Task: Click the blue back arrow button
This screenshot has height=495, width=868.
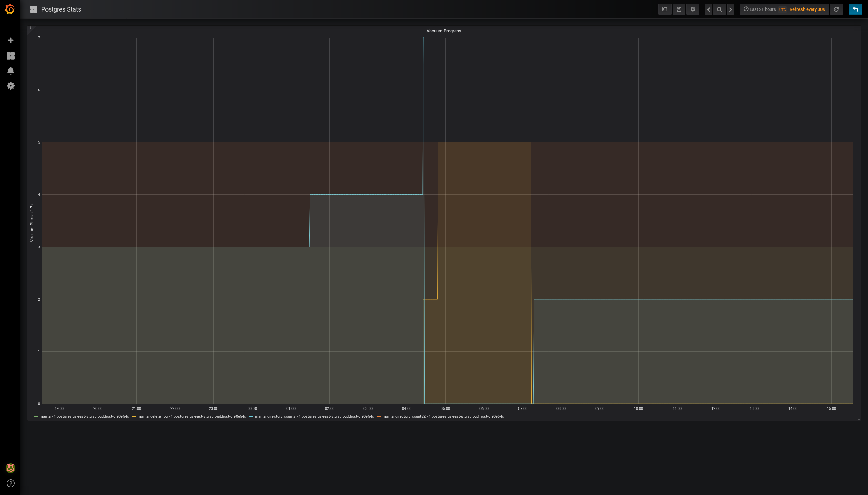Action: [x=855, y=9]
